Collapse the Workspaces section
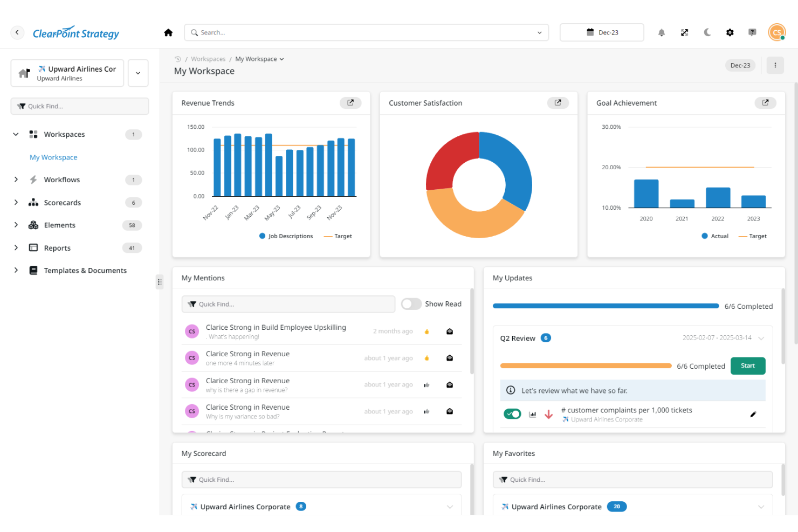Viewport: 798px width, 532px height. [x=16, y=134]
